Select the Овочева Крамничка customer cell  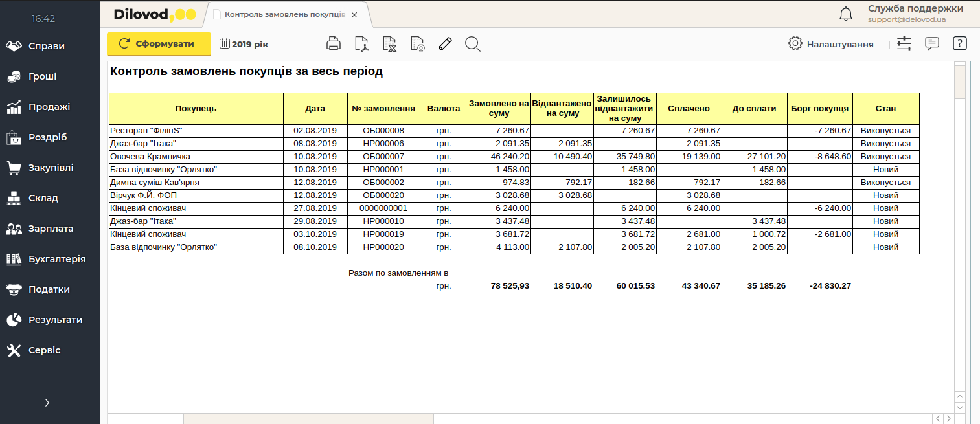point(196,157)
